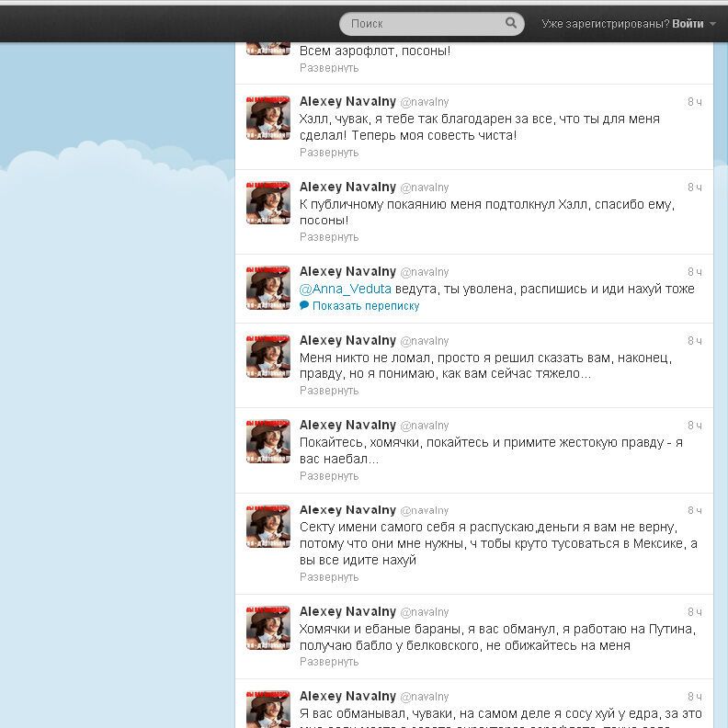Viewport: 728px width, 728px height.
Task: Click the avatar on the "Секту имени" tweet
Action: (x=268, y=526)
